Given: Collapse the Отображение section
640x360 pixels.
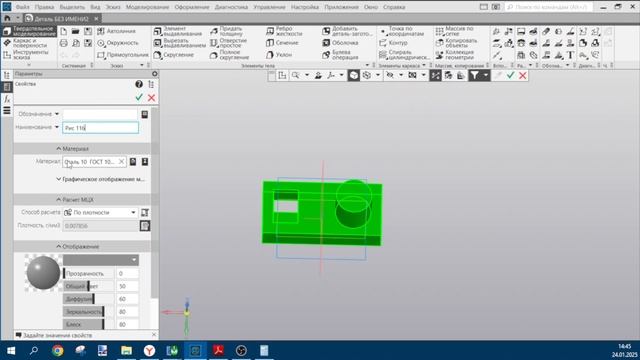Looking at the screenshot, I should pos(77,247).
